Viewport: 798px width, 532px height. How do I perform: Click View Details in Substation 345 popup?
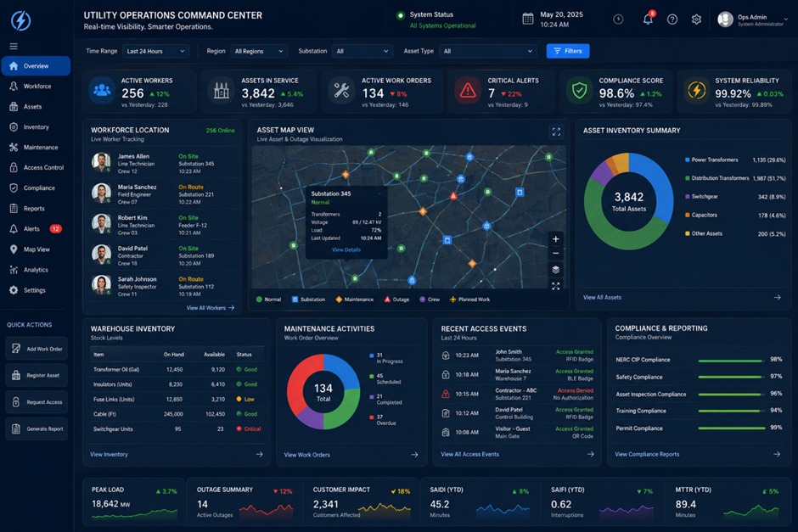point(346,249)
